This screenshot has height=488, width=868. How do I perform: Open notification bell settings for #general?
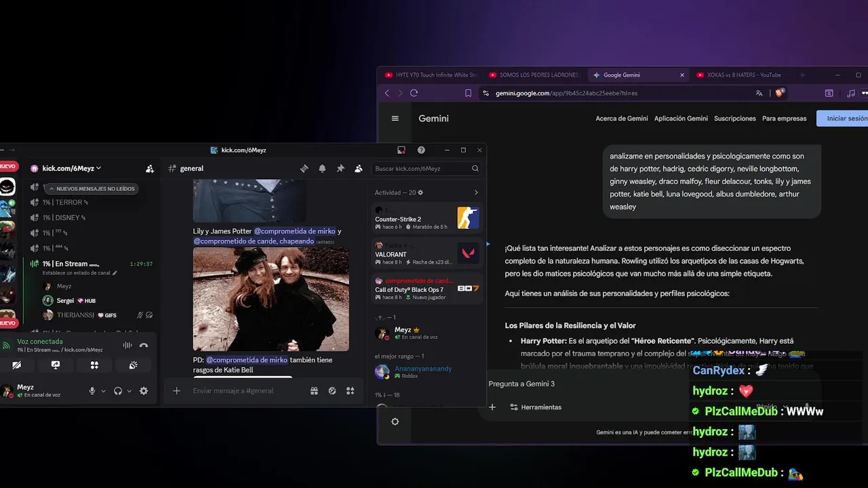[x=322, y=168]
